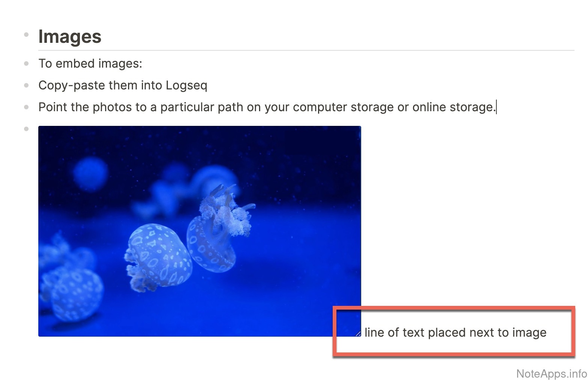Click the word 'Logseq' in second bullet
This screenshot has height=381, width=588.
187,86
